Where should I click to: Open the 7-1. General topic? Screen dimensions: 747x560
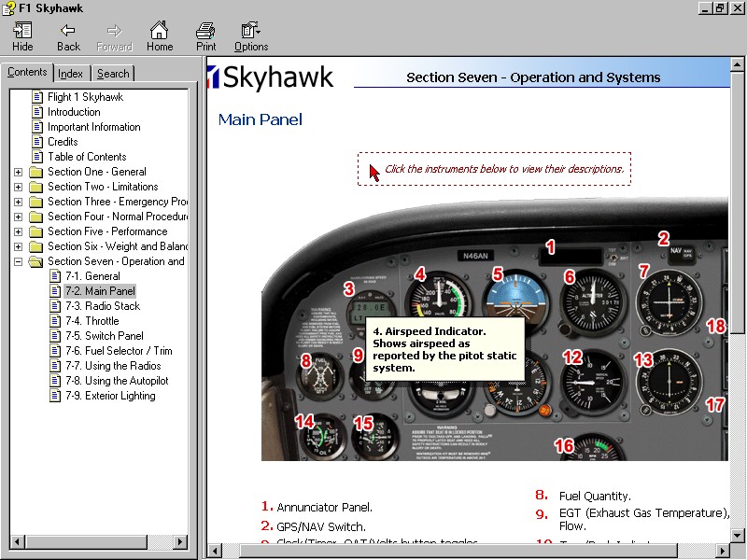92,276
